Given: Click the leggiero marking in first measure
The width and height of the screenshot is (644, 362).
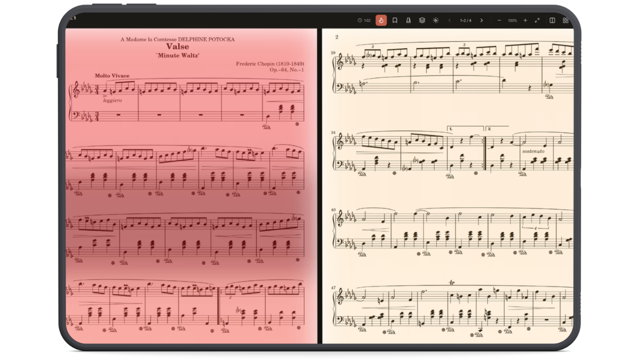Looking at the screenshot, I should click(x=112, y=100).
